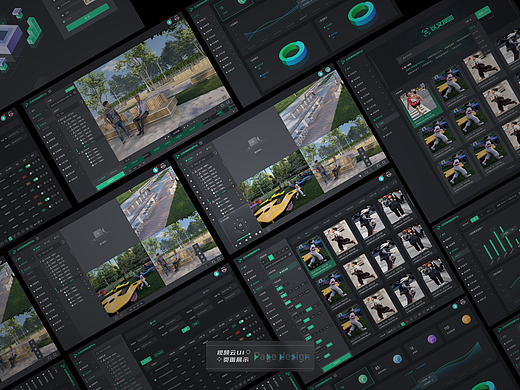This screenshot has height=390, width=520.
Task: Click the PTZ direction pad in the center four-camera window
Action: pyautogui.click(x=241, y=225)
